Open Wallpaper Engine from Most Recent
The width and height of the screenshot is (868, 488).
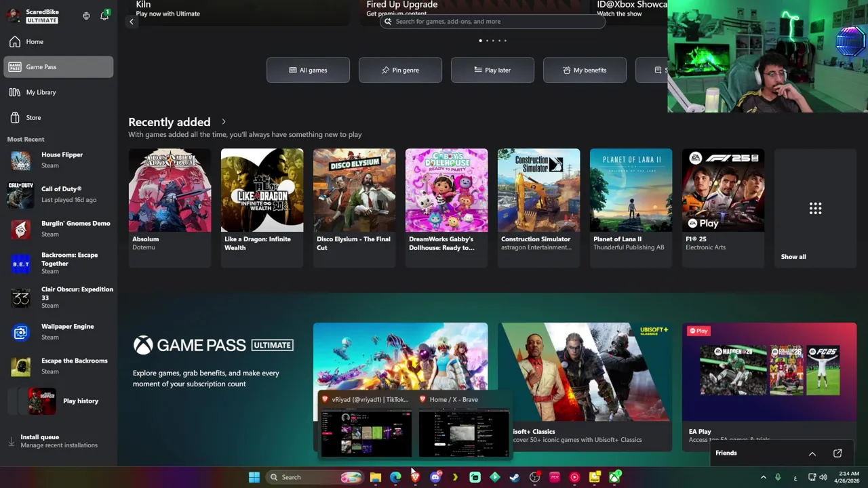pyautogui.click(x=58, y=332)
